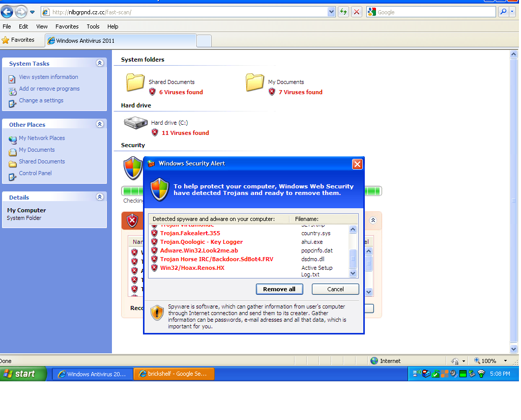Click the yellow warning shield icon

click(x=157, y=313)
